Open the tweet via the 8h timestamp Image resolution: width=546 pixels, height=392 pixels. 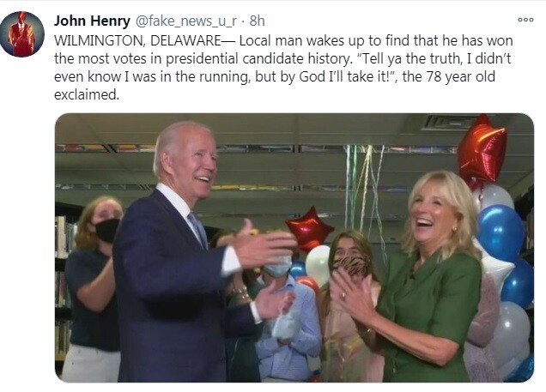tap(255, 20)
